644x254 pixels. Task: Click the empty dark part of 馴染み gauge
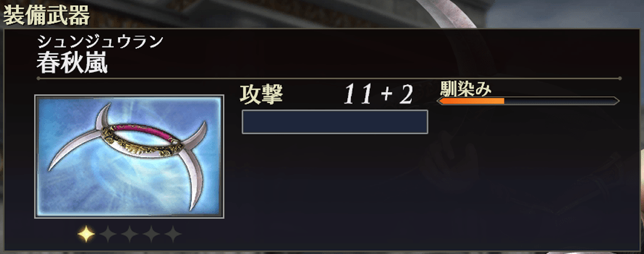[x=561, y=101]
